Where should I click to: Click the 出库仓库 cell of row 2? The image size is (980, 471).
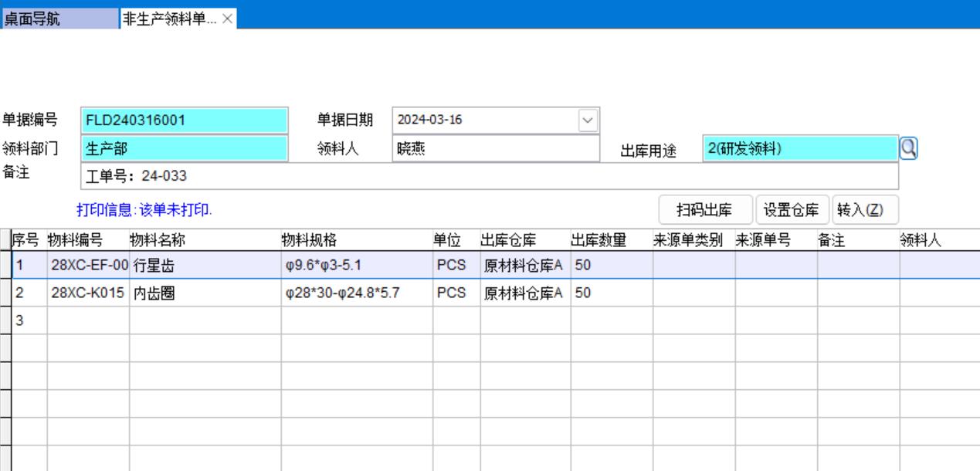[524, 293]
